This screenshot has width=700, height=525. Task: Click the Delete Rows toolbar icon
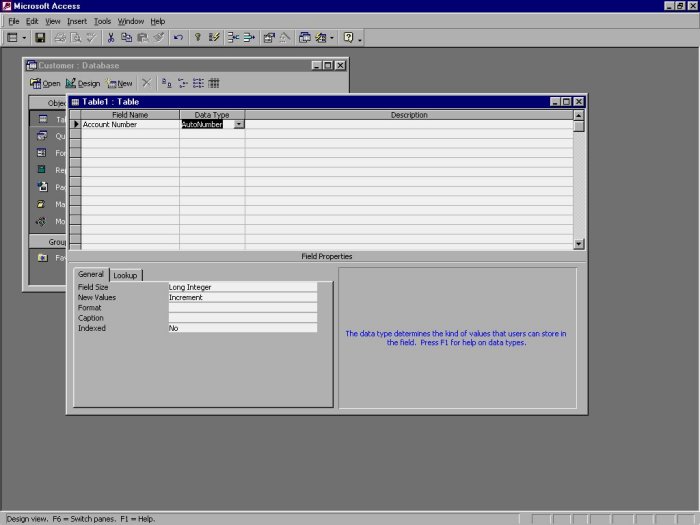(248, 37)
